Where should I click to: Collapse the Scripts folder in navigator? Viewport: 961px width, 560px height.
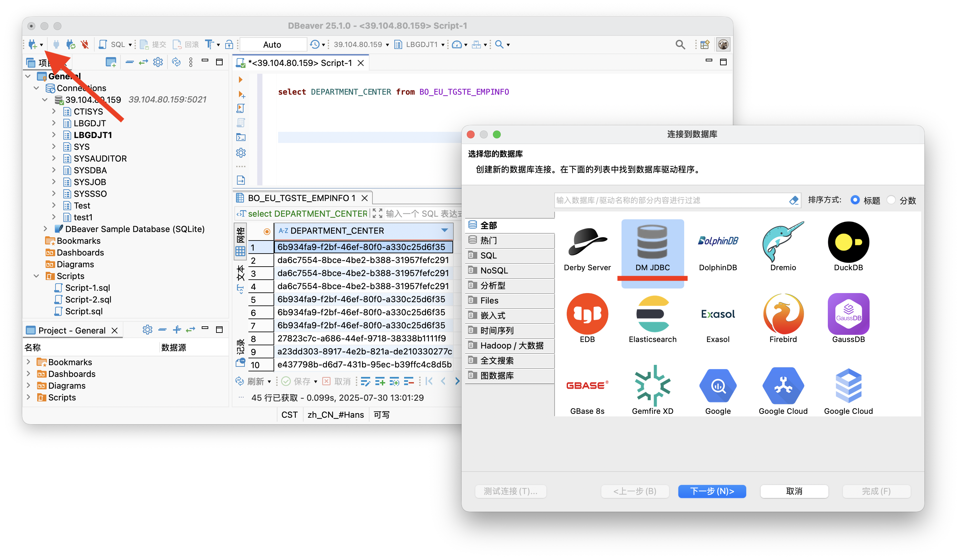tap(37, 276)
